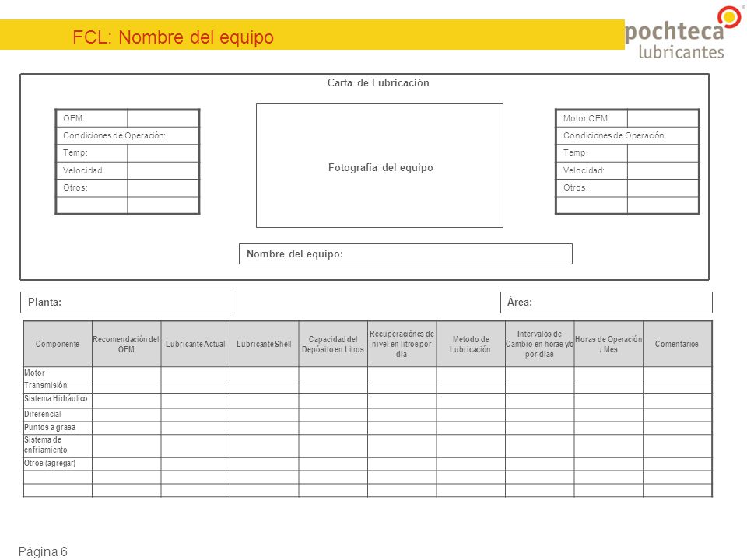Click the 'Fotografía del equipo' placeholder box
The width and height of the screenshot is (747, 560).
380,166
